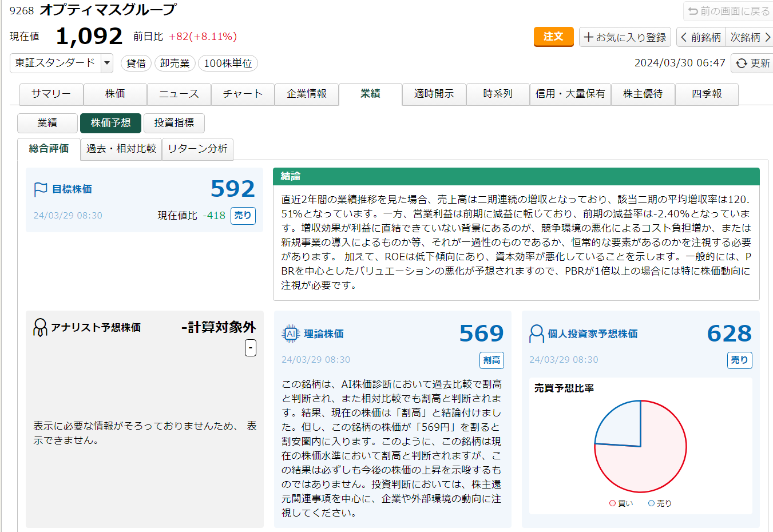
Task: Click the target price flag icon
Action: pyautogui.click(x=41, y=189)
